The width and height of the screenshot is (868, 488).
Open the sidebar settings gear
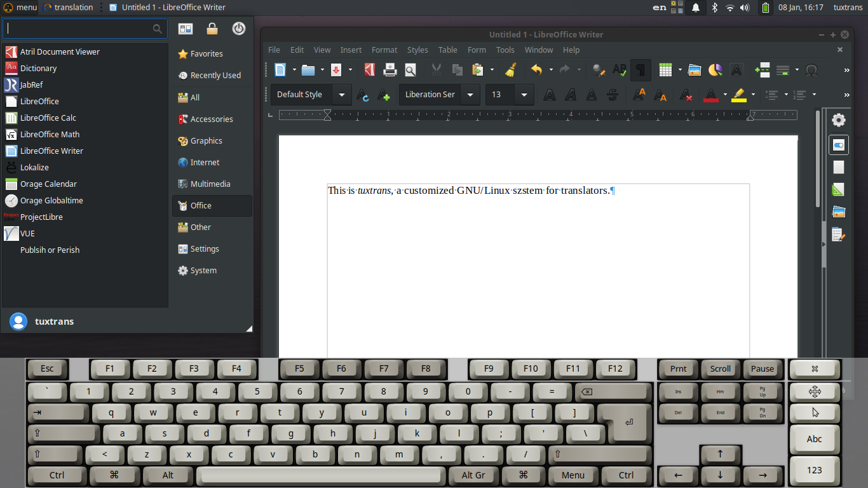[839, 119]
